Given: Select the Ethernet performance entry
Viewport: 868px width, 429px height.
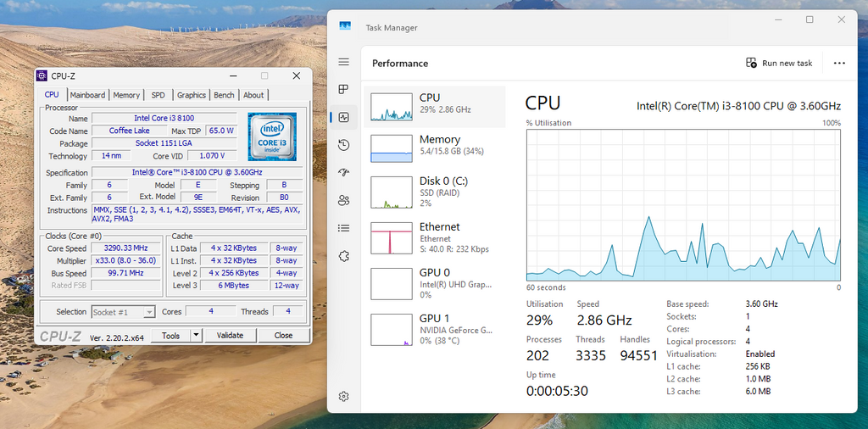Looking at the screenshot, I should coord(435,237).
